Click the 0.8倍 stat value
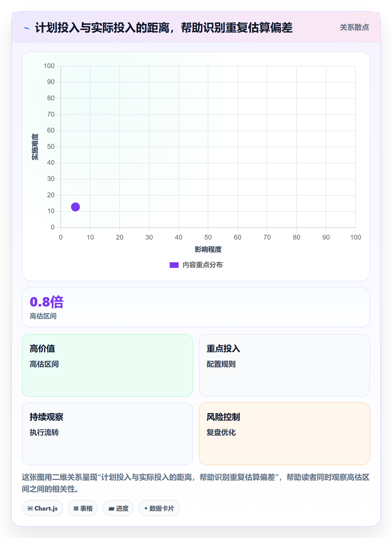This screenshot has width=392, height=538. [x=46, y=302]
